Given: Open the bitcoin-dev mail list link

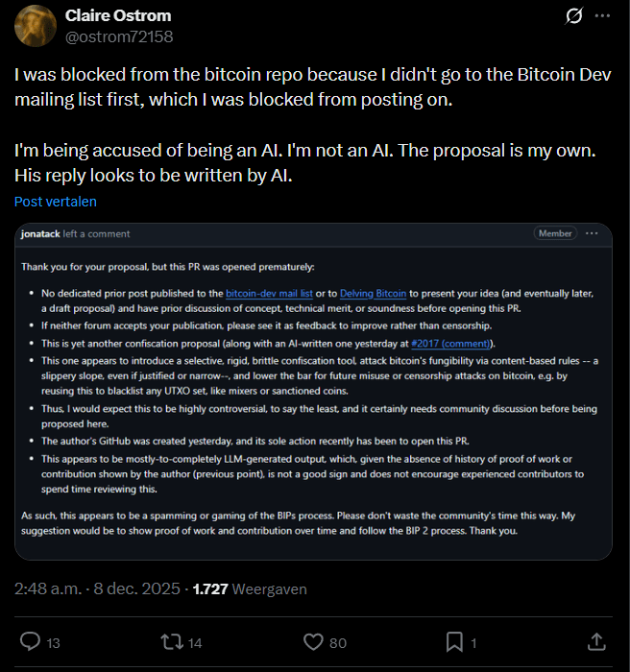Looking at the screenshot, I should point(267,293).
